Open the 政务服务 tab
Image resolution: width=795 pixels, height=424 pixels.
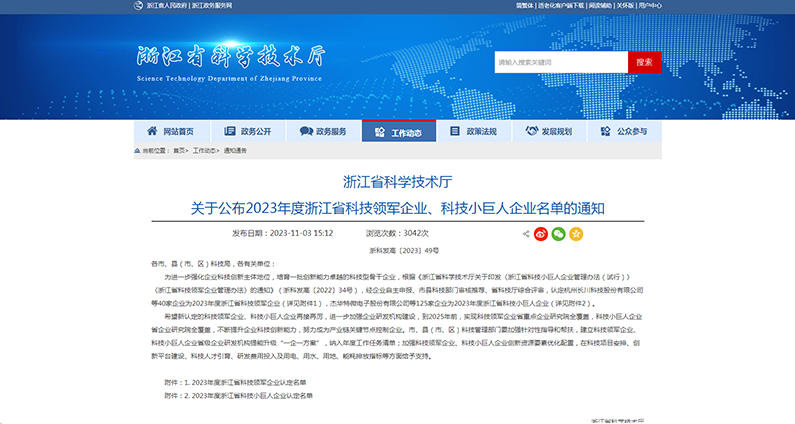click(323, 131)
